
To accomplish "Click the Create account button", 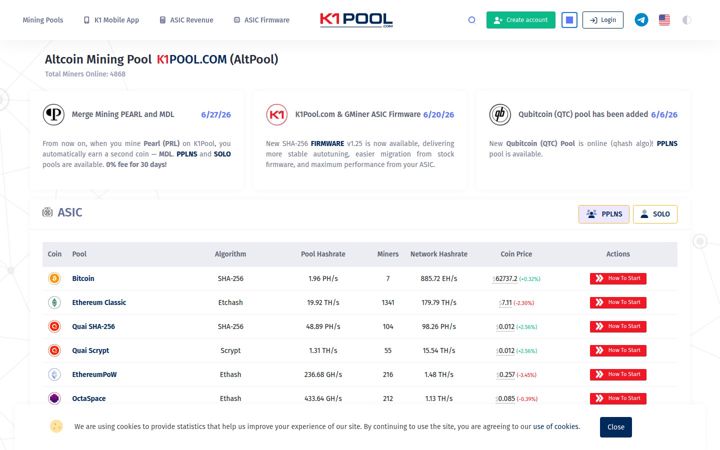I will (x=521, y=20).
